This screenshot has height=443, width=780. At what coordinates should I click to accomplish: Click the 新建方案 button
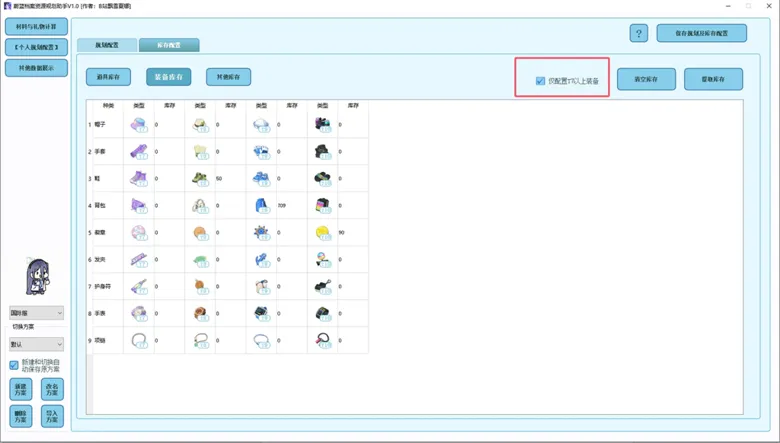pos(20,389)
